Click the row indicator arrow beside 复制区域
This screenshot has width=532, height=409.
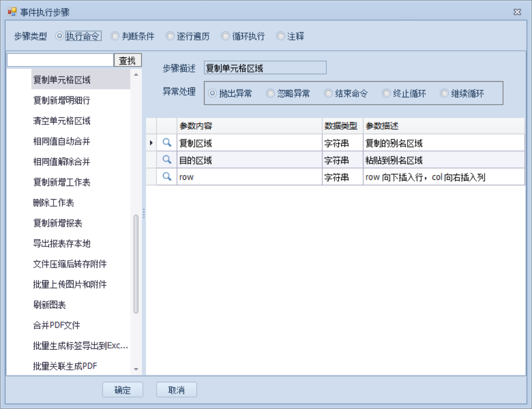[151, 143]
